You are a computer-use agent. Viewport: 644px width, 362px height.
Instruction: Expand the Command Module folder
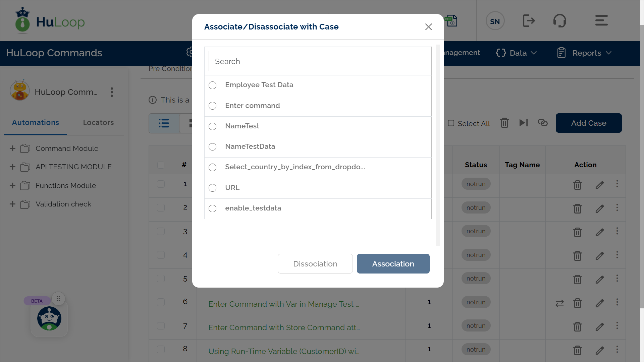(x=12, y=148)
